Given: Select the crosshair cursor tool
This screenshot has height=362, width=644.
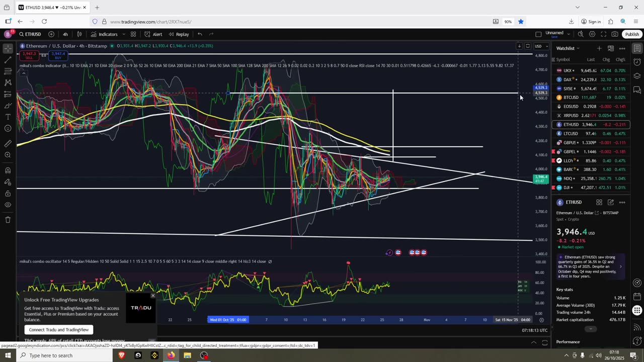Looking at the screenshot, I should click(8, 48).
